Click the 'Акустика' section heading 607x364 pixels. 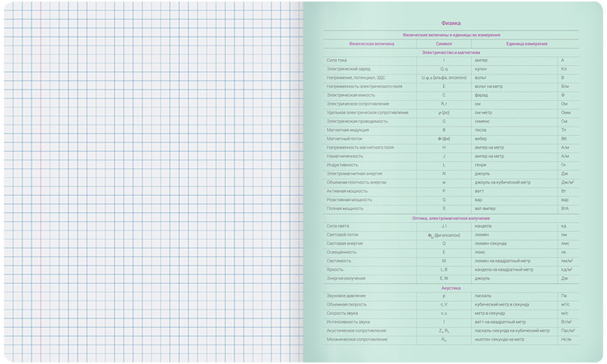click(451, 288)
